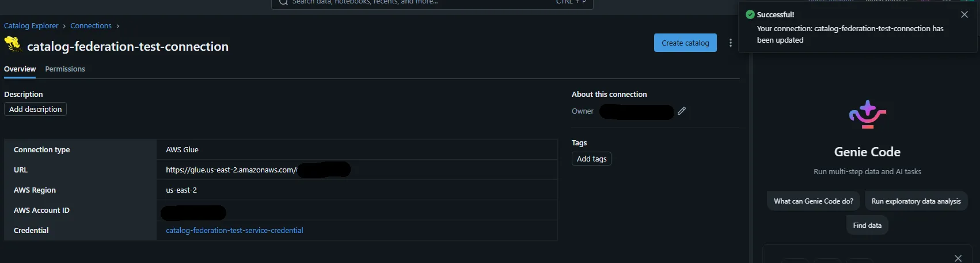Select the Overview tab
The image size is (980, 263).
pos(20,69)
